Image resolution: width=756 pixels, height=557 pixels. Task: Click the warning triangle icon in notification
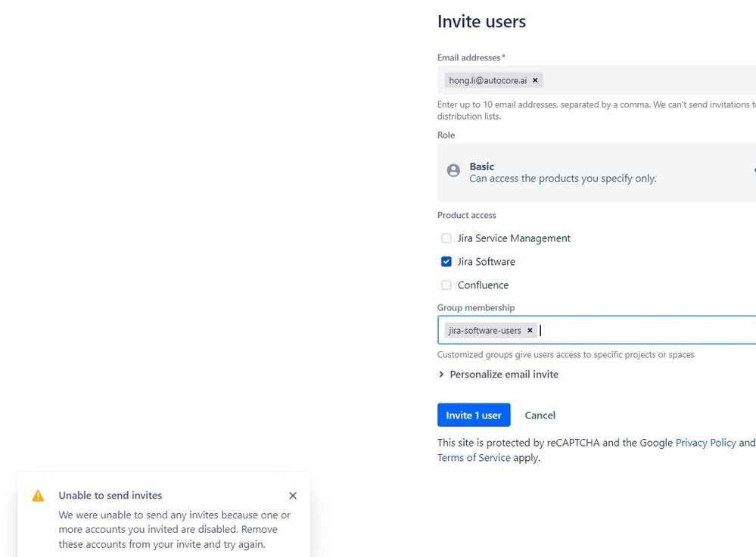point(38,496)
